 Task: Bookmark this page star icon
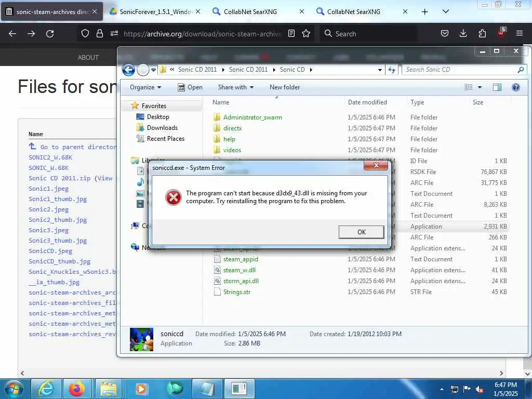pos(306,33)
